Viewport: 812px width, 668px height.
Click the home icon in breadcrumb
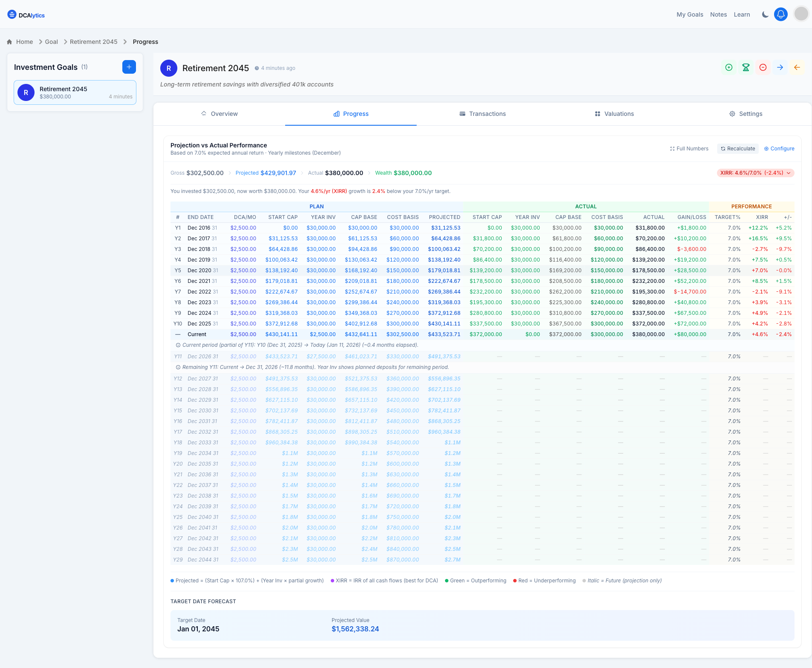(9, 42)
